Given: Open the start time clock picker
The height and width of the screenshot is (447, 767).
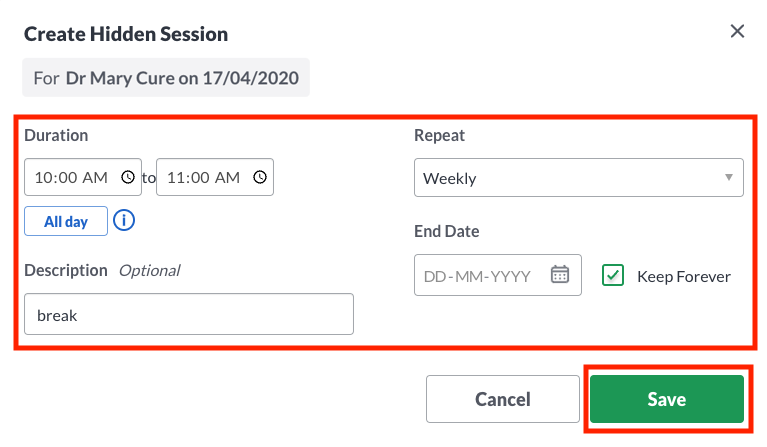Looking at the screenshot, I should tap(128, 177).
